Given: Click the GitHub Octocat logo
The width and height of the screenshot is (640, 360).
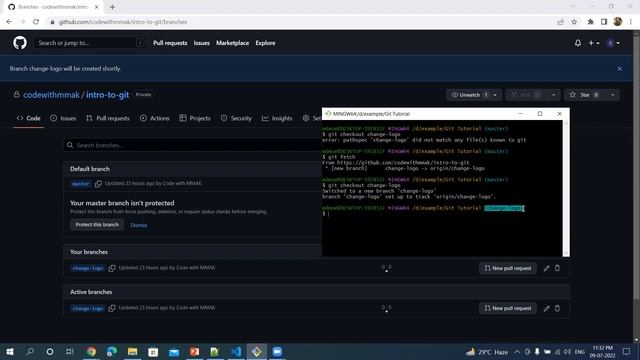Looking at the screenshot, I should tap(20, 43).
